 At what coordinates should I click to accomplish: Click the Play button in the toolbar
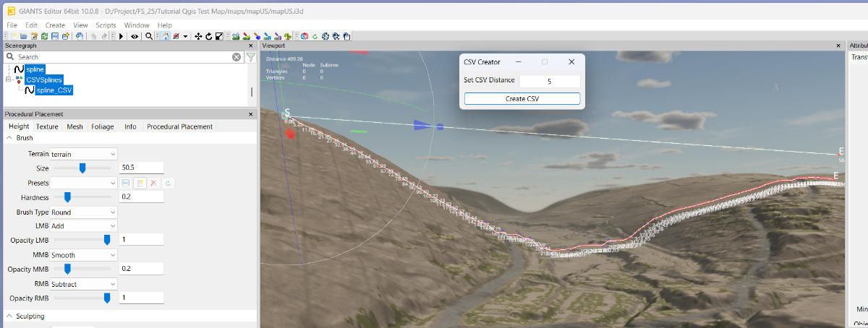[121, 36]
